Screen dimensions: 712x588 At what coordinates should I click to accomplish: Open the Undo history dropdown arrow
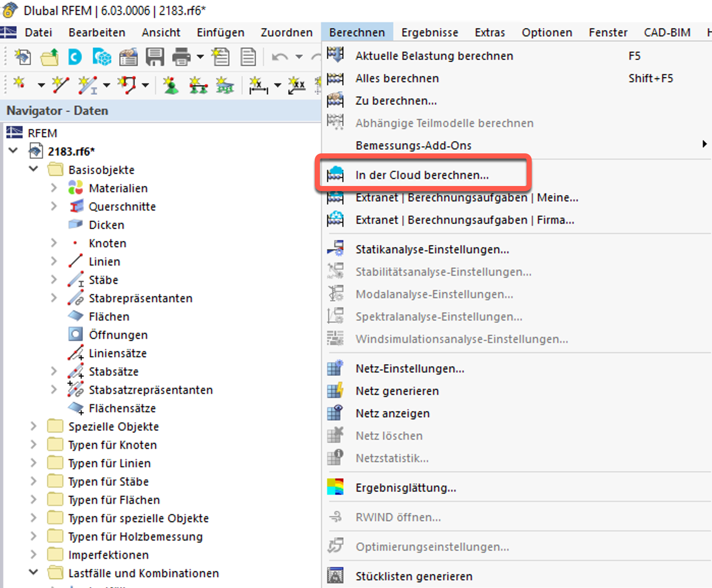click(299, 57)
